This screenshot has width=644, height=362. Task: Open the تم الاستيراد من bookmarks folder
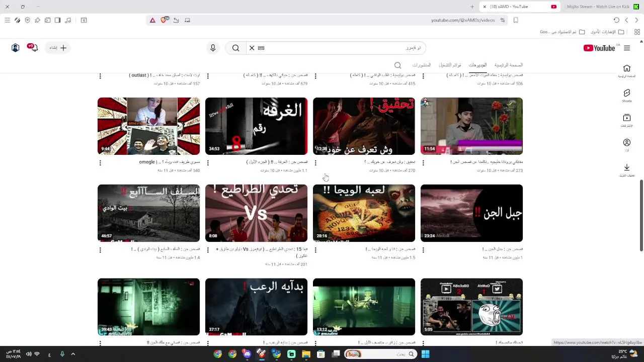coord(562,32)
